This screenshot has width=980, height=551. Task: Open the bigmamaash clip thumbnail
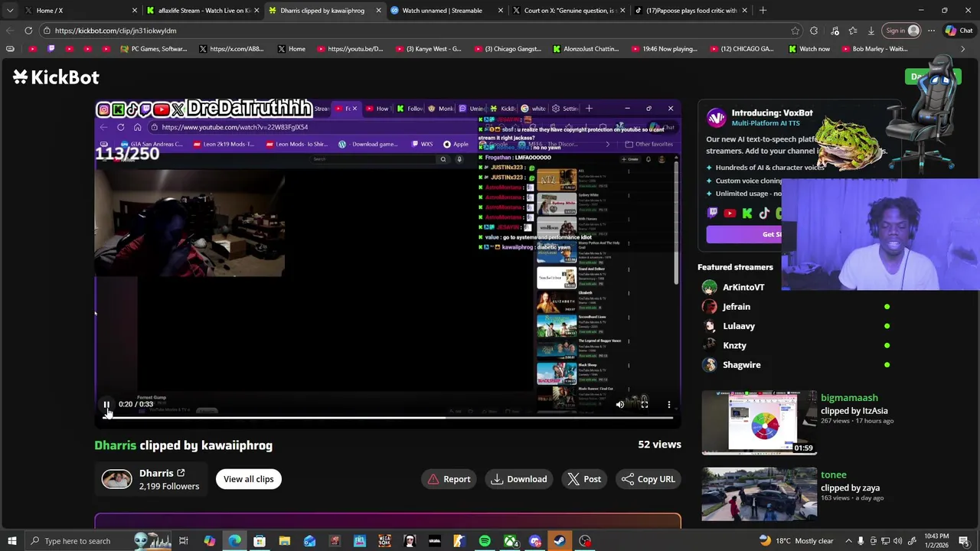(x=759, y=423)
